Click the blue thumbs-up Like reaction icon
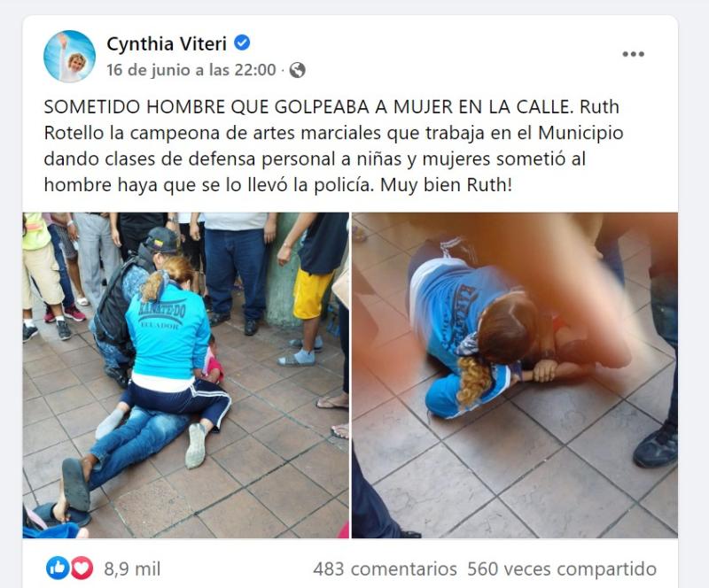 tap(58, 569)
